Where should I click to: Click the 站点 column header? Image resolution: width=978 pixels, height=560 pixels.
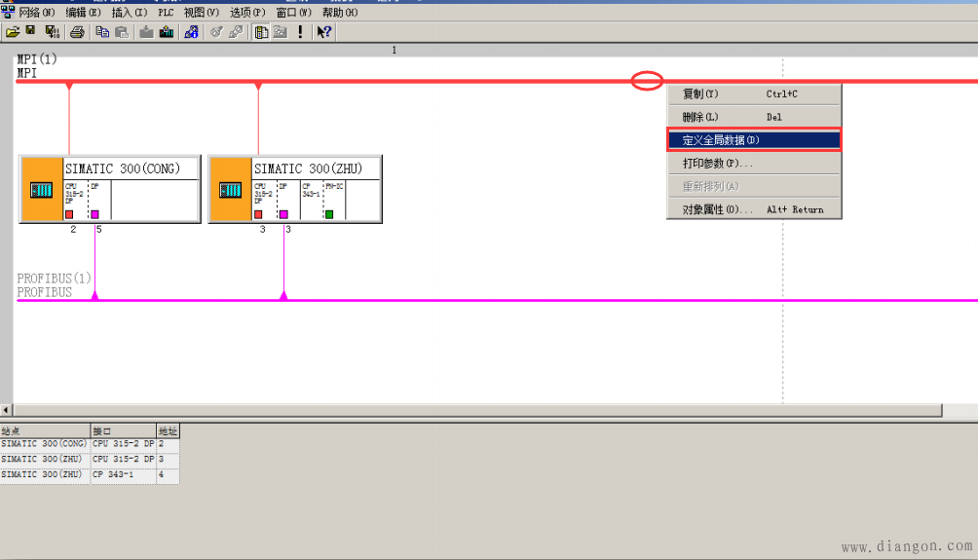[45, 430]
